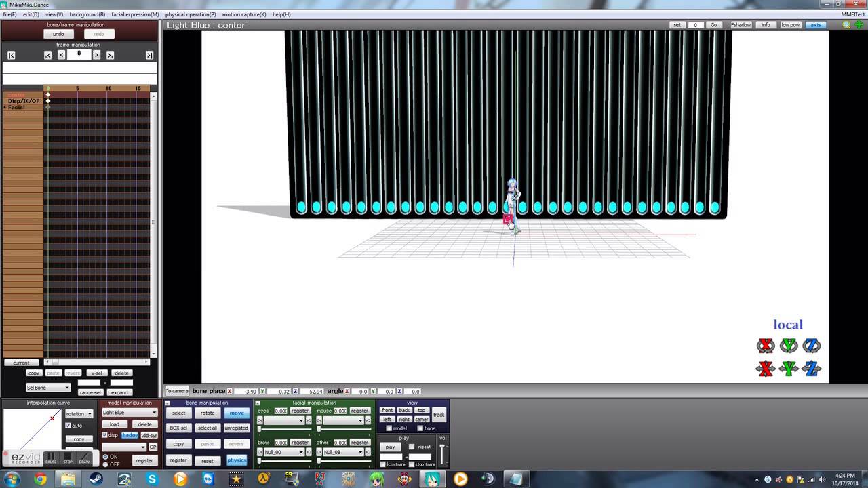The image size is (868, 488).
Task: Enable bone rotate mode
Action: click(x=208, y=413)
